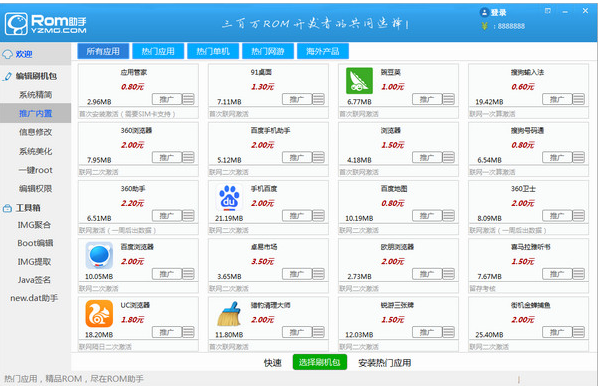Switch to the 热门应用 tab

point(158,51)
